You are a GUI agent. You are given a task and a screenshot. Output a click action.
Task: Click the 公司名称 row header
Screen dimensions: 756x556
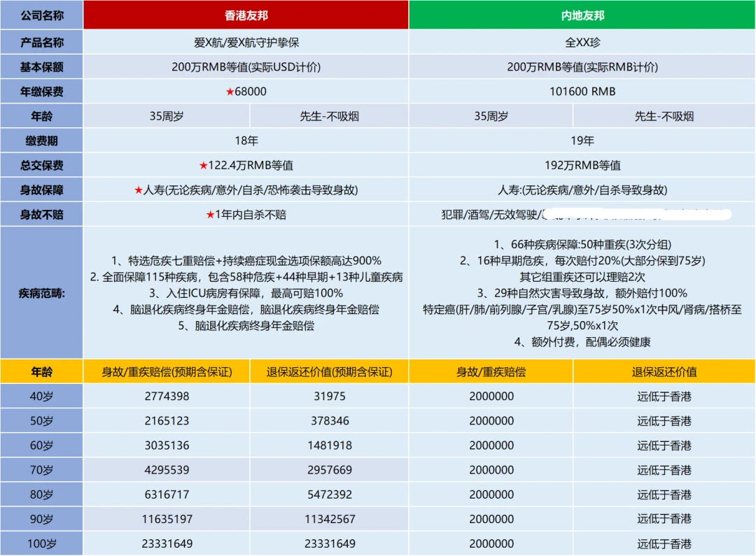[x=42, y=15]
